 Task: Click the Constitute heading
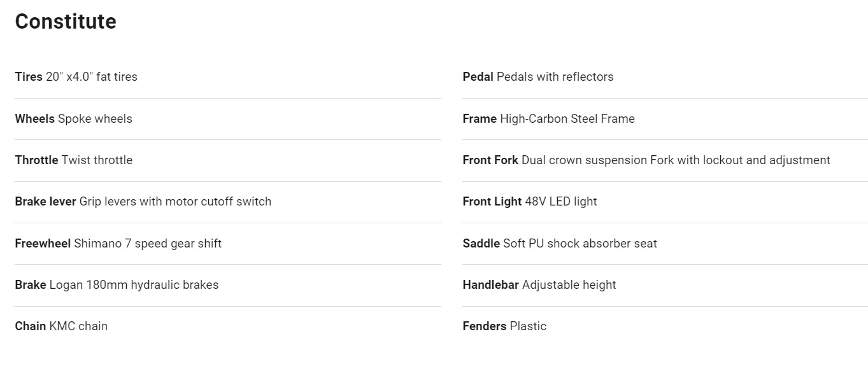[x=66, y=22]
